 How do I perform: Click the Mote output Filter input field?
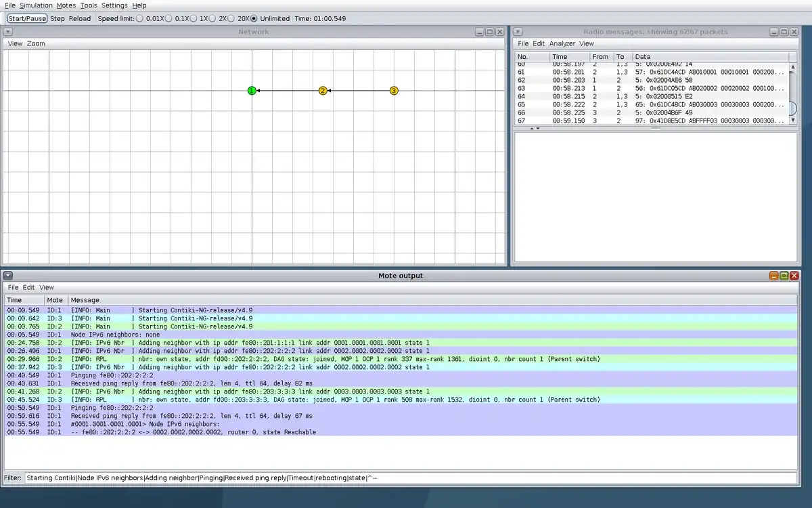411,478
